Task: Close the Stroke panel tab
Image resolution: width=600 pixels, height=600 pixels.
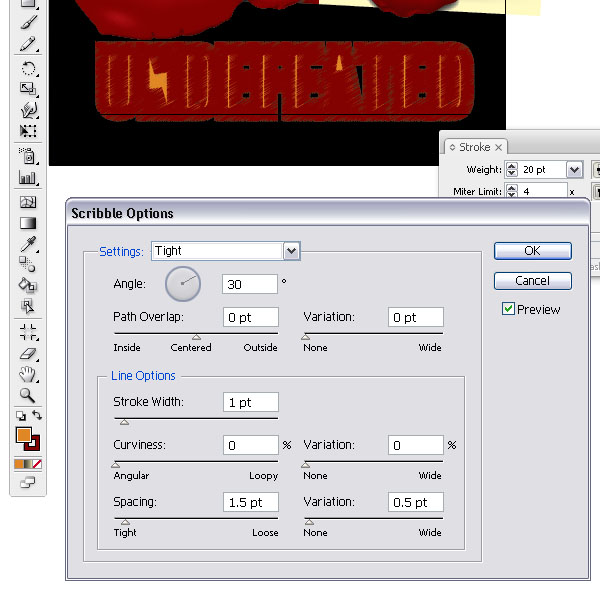Action: (x=498, y=147)
